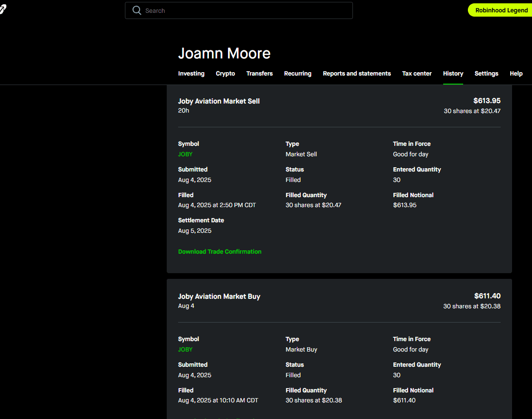532x419 pixels.
Task: Click Filled Notional value $611.40
Action: [x=404, y=400]
